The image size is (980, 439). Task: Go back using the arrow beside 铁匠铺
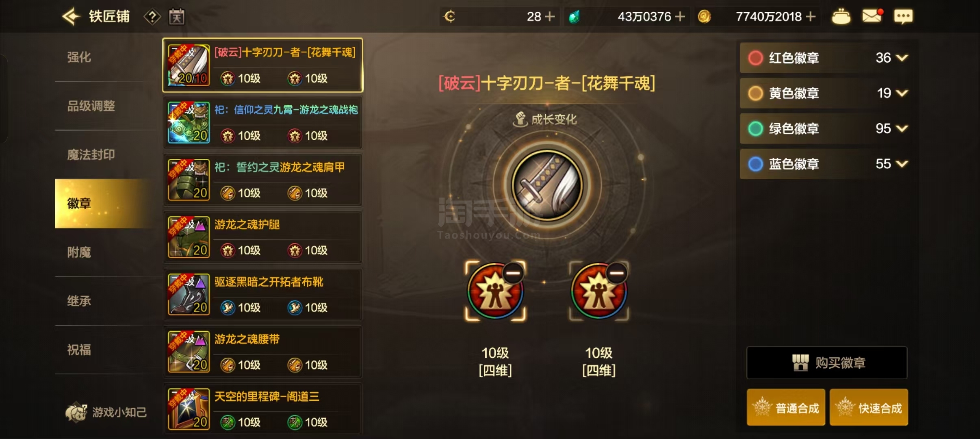(71, 17)
